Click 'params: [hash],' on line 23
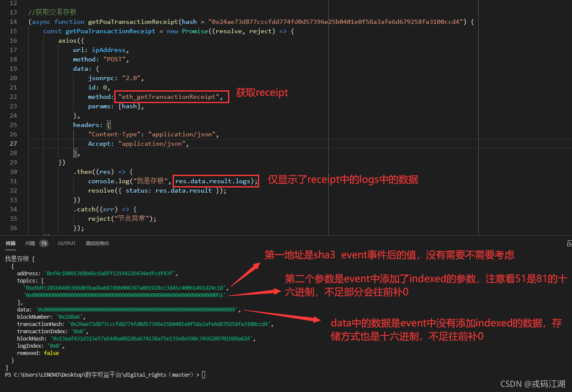The width and height of the screenshot is (572, 392). coord(116,106)
